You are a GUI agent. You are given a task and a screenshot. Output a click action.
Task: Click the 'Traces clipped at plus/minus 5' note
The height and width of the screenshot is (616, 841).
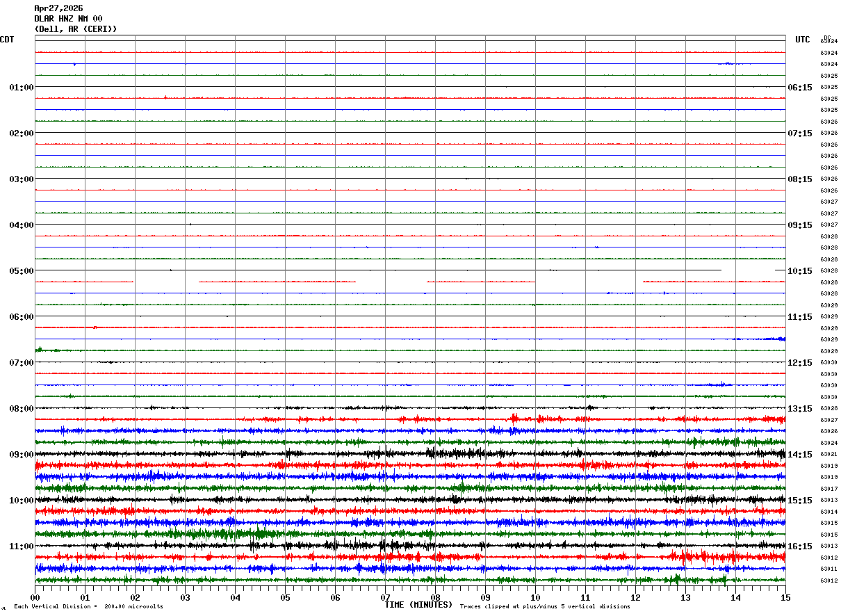click(x=545, y=607)
